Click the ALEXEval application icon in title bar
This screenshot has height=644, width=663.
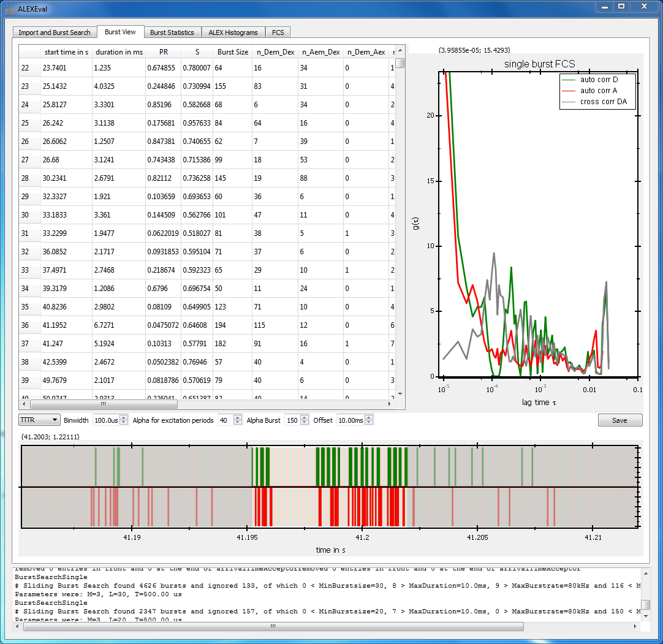10,9
